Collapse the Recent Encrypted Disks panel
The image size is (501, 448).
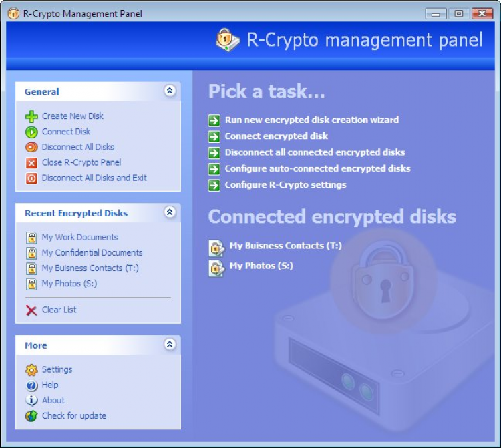170,212
